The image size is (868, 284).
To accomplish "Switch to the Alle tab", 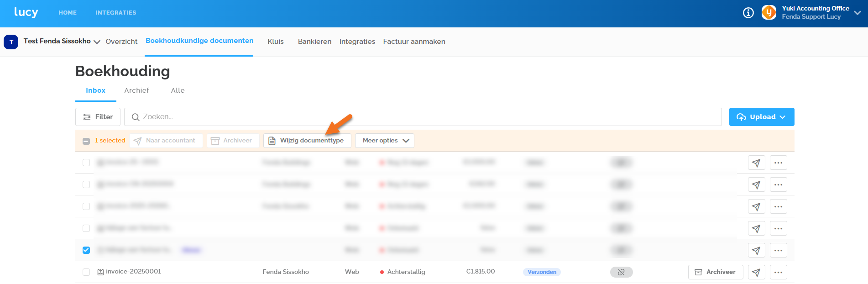I will [x=178, y=90].
